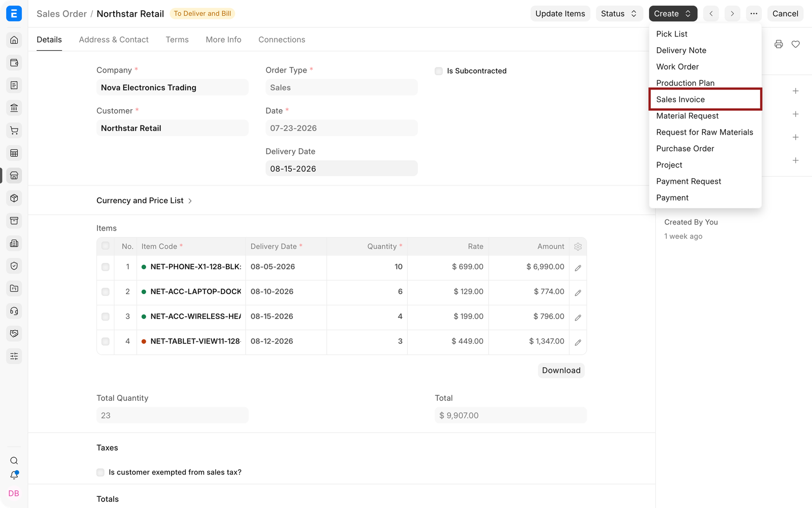The width and height of the screenshot is (812, 508).
Task: Choose Payment from Create menu
Action: (x=705, y=198)
